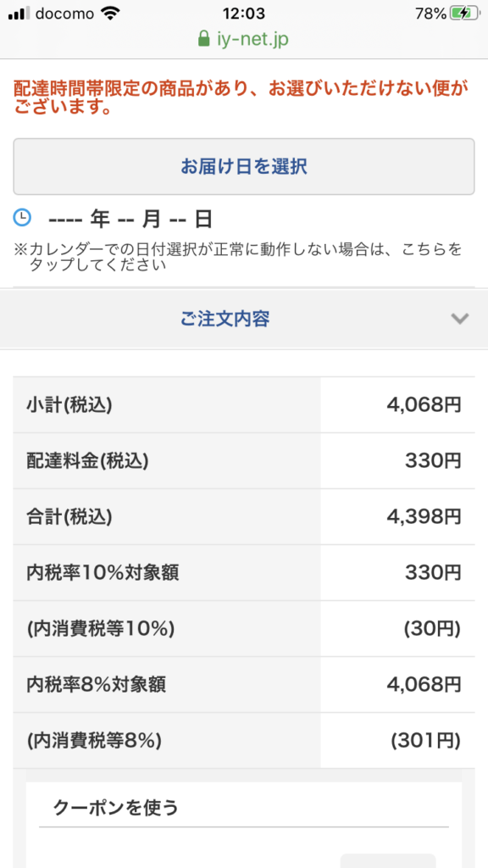The height and width of the screenshot is (868, 488).
Task: Tap the 内税率10%対象額 row label
Action: tap(103, 573)
